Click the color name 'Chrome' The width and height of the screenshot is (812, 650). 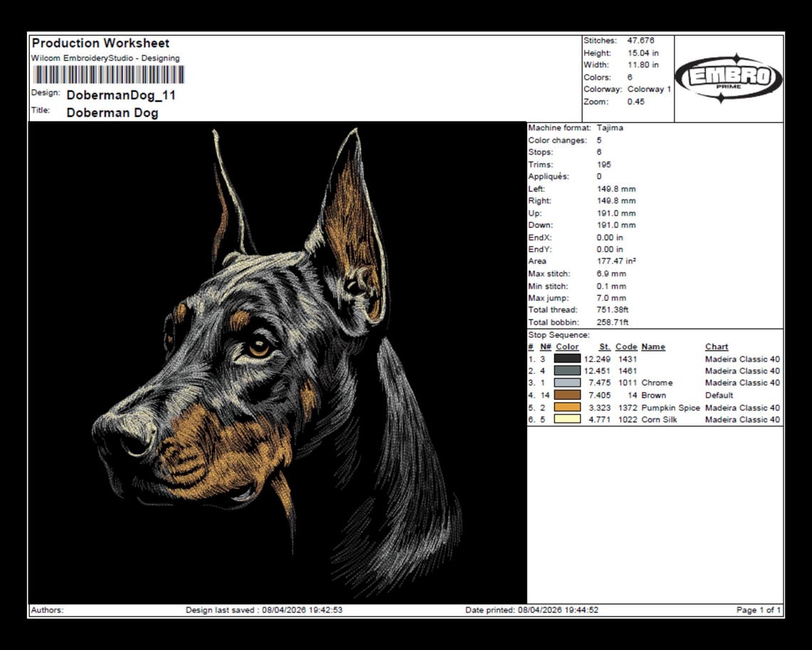657,383
